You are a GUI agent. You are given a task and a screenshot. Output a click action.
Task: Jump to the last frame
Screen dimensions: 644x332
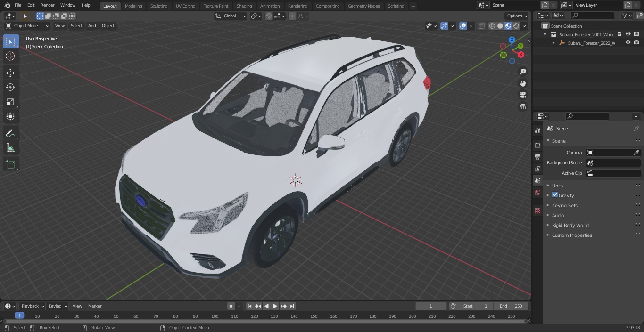[x=292, y=306]
